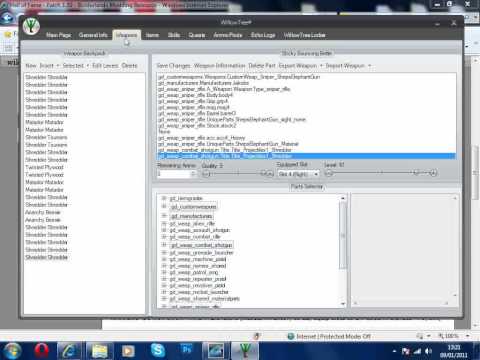Screen dimensions: 480x360
Task: Click Delete Part button
Action: click(262, 66)
